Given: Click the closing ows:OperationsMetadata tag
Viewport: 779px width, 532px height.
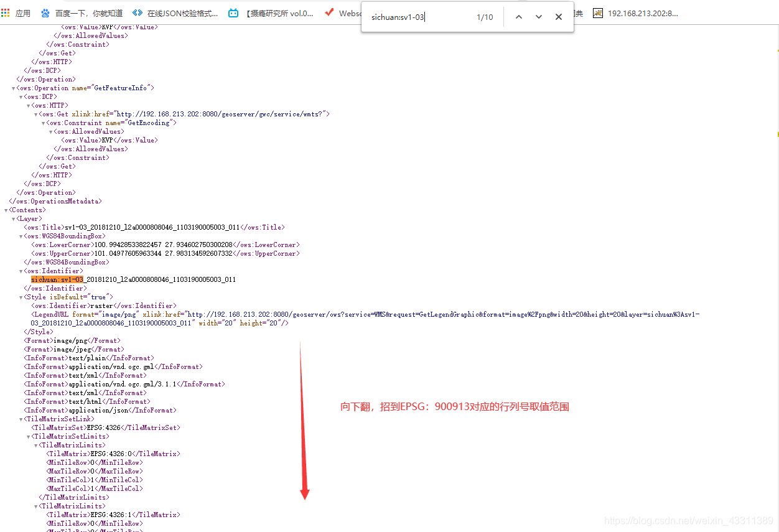Looking at the screenshot, I should [x=55, y=202].
